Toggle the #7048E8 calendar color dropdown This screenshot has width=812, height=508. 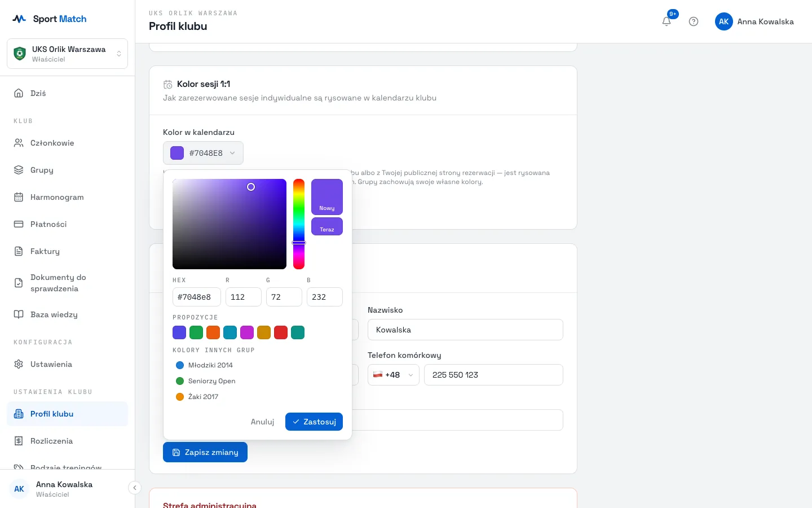coord(203,153)
